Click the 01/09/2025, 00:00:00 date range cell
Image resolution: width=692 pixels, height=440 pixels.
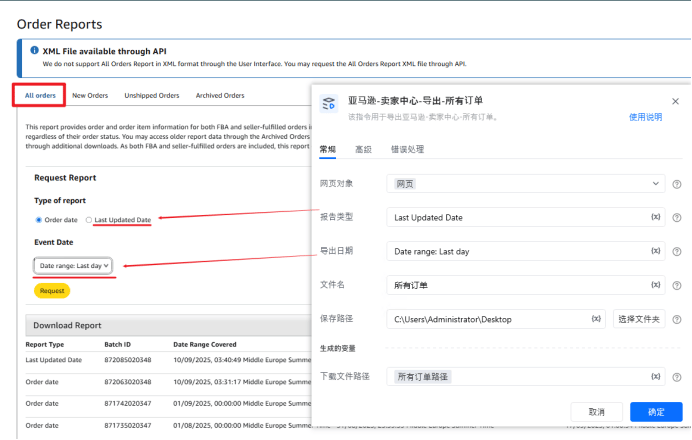(x=242, y=403)
